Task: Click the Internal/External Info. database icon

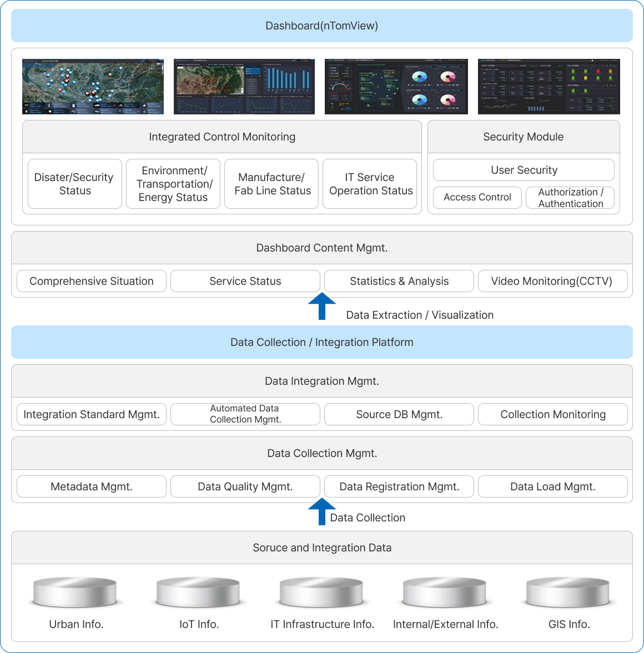Action: pos(445,592)
